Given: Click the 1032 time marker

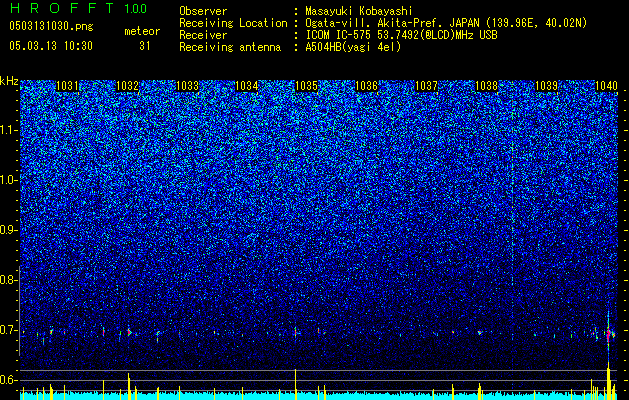Looking at the screenshot, I should click(127, 86).
